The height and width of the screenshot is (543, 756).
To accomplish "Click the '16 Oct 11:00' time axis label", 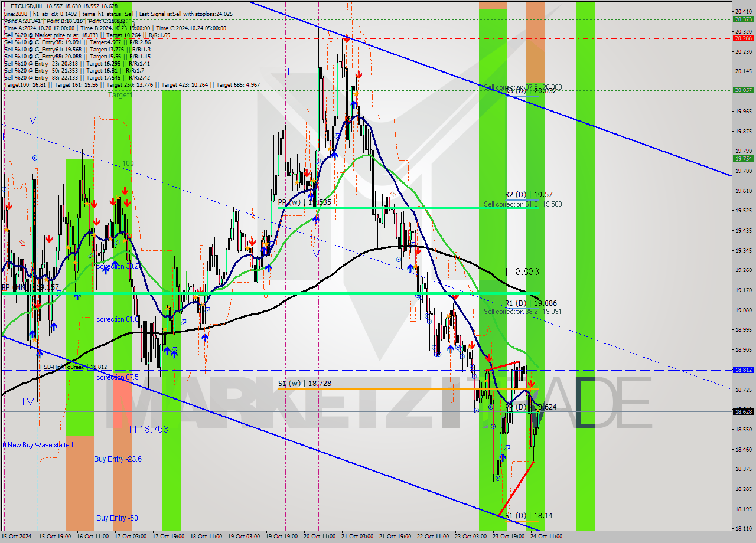I will point(94,537).
